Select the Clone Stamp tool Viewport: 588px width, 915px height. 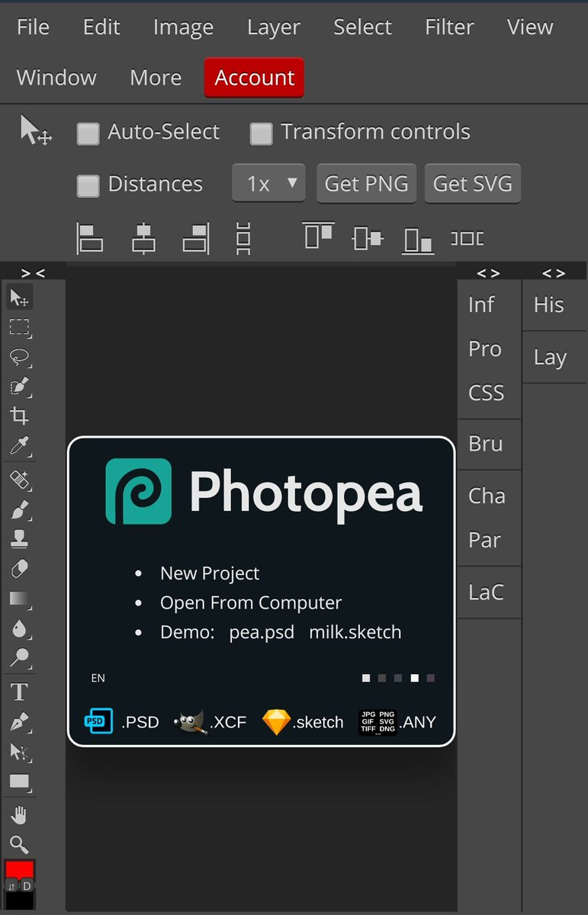[20, 539]
